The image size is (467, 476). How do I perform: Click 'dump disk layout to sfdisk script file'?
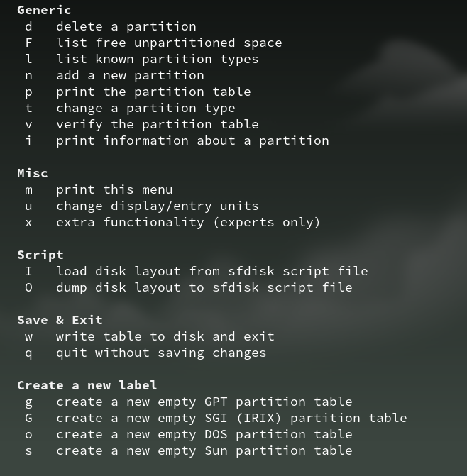204,288
